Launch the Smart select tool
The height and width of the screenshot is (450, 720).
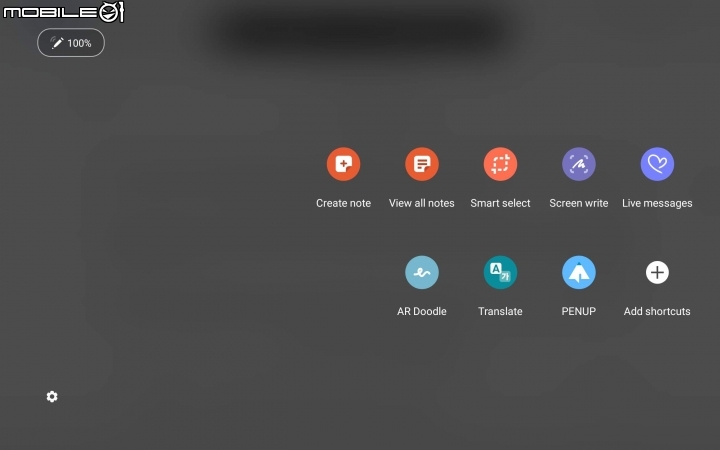[x=500, y=164]
